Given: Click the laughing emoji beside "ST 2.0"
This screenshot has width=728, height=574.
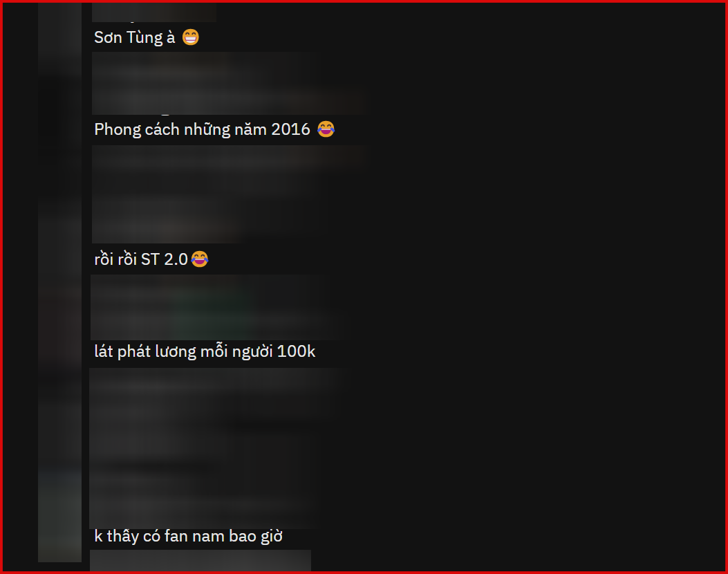Looking at the screenshot, I should pyautogui.click(x=200, y=259).
